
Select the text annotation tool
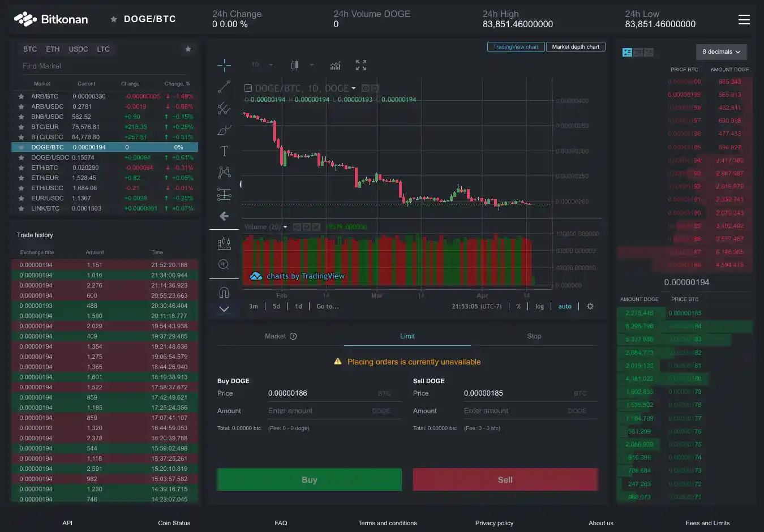(x=224, y=151)
